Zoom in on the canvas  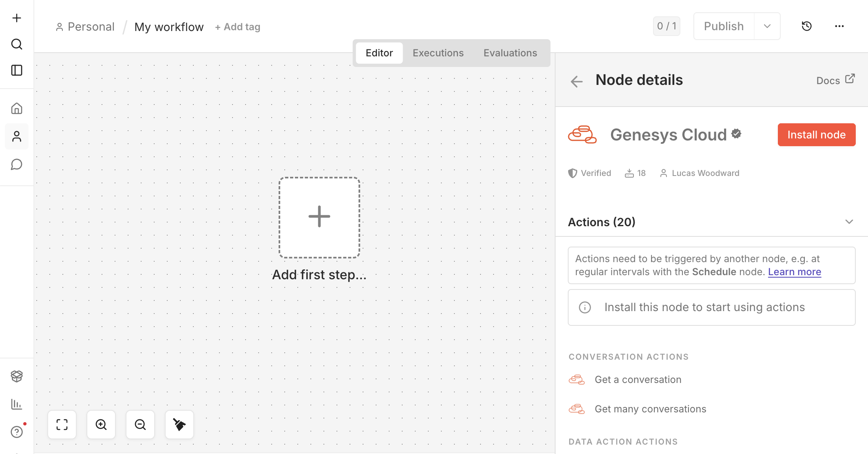pos(101,425)
